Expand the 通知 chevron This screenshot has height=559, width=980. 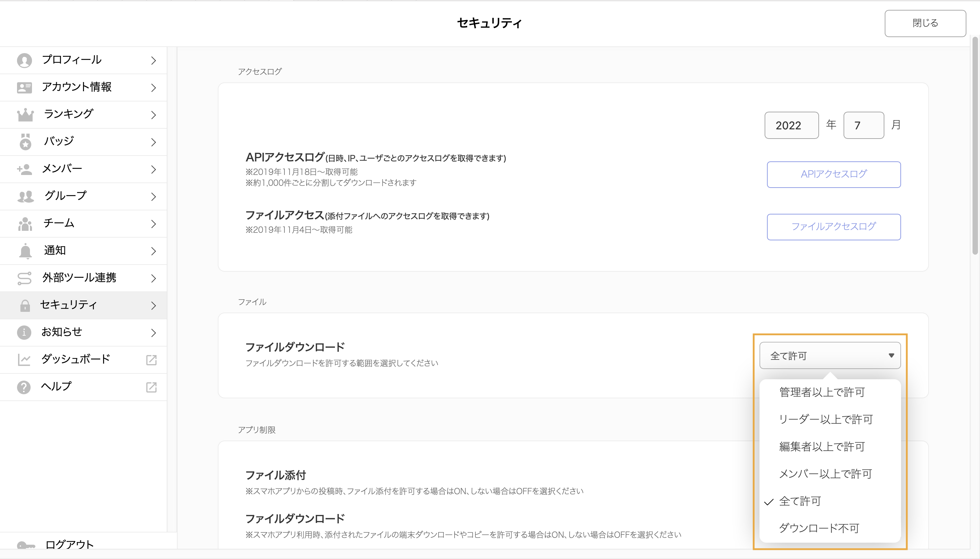[153, 251]
